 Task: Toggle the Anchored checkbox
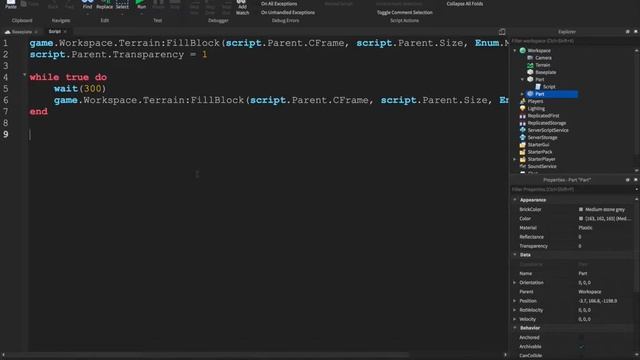[581, 338]
